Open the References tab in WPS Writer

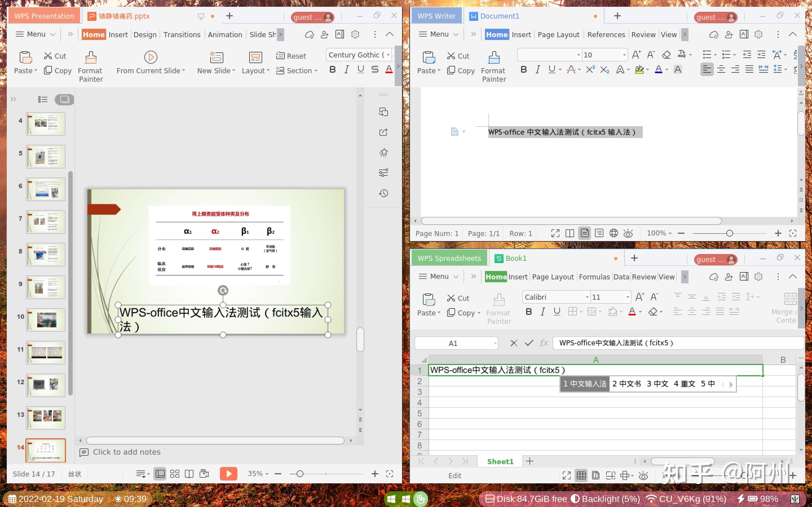(606, 34)
